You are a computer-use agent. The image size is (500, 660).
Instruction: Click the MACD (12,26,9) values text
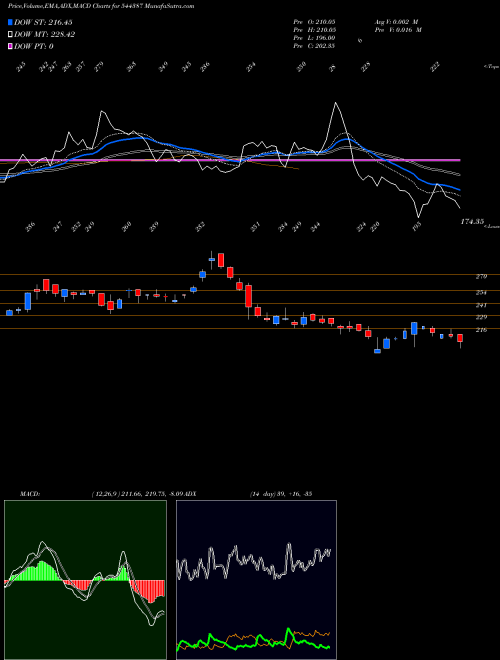pyautogui.click(x=136, y=494)
